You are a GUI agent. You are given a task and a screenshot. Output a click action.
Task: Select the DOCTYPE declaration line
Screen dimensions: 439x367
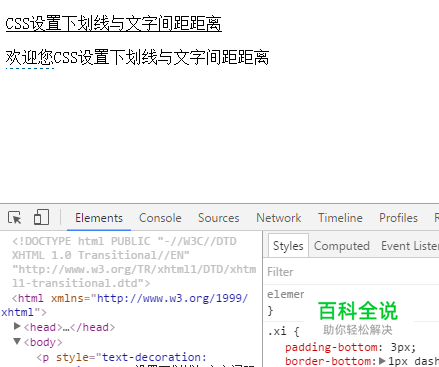(x=134, y=262)
